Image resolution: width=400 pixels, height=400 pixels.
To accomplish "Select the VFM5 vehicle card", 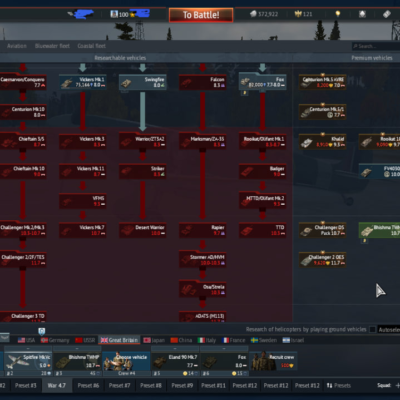I will point(83,201).
